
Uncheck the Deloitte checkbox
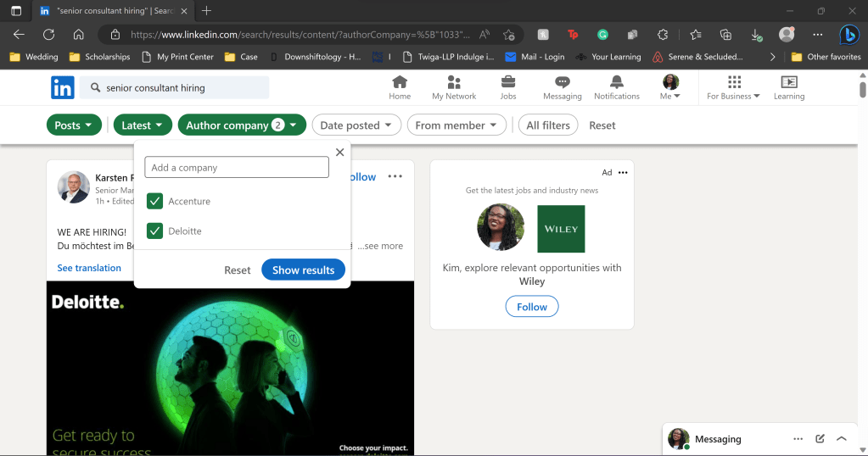154,231
